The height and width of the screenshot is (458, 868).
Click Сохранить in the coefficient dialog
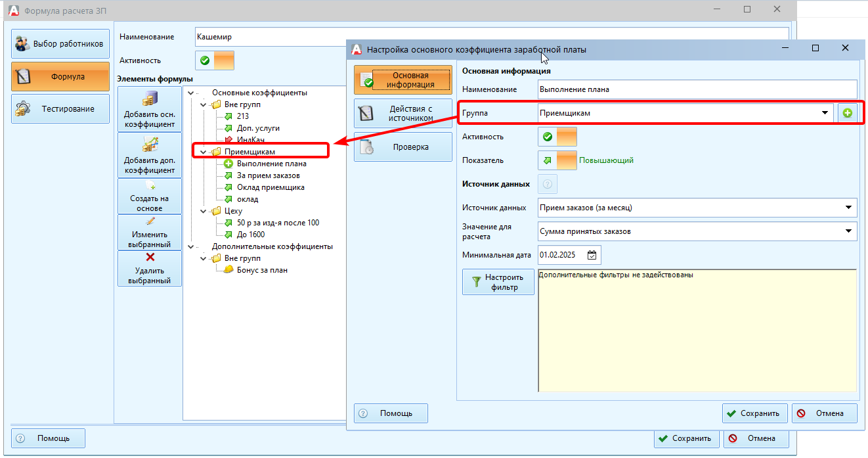pos(754,413)
